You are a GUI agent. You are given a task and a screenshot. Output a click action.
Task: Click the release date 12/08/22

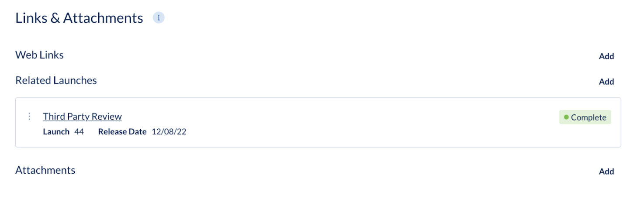(169, 131)
